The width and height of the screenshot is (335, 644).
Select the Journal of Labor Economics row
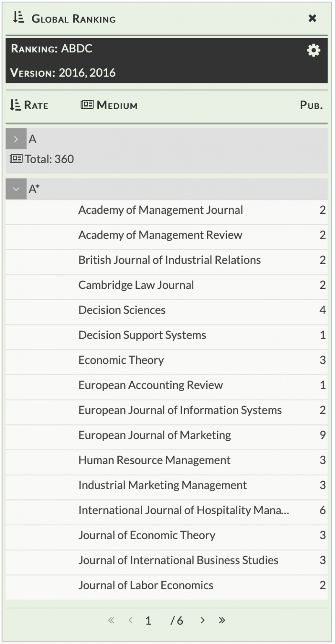145,585
